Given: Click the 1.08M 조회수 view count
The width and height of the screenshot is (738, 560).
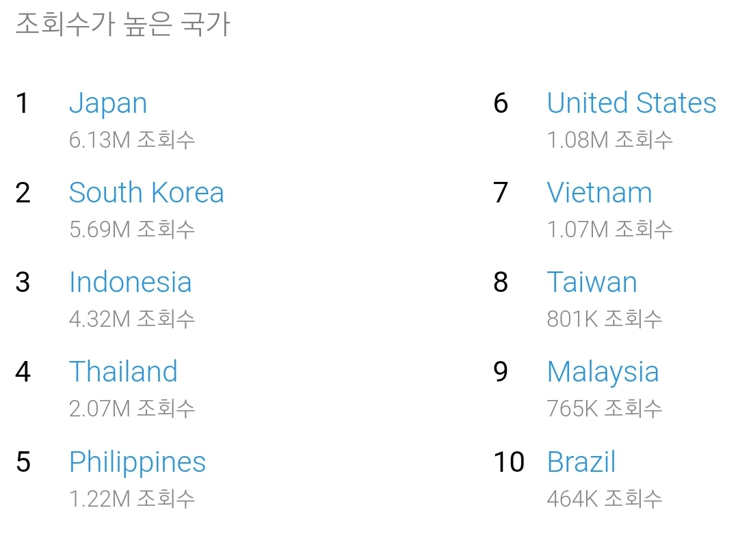Looking at the screenshot, I should [x=610, y=140].
